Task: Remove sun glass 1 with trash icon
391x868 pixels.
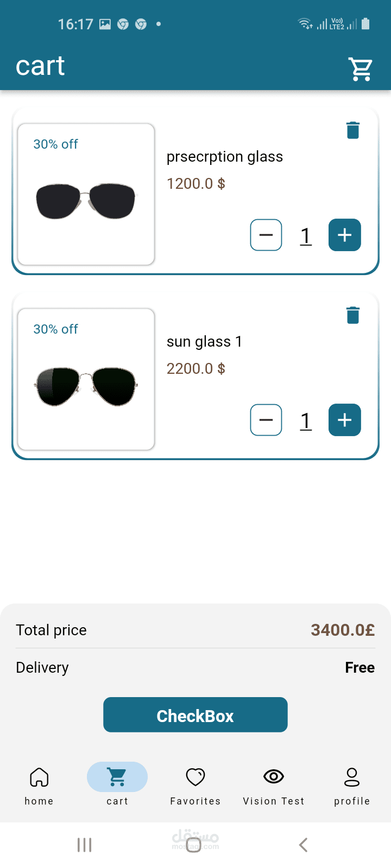Action: [x=353, y=315]
